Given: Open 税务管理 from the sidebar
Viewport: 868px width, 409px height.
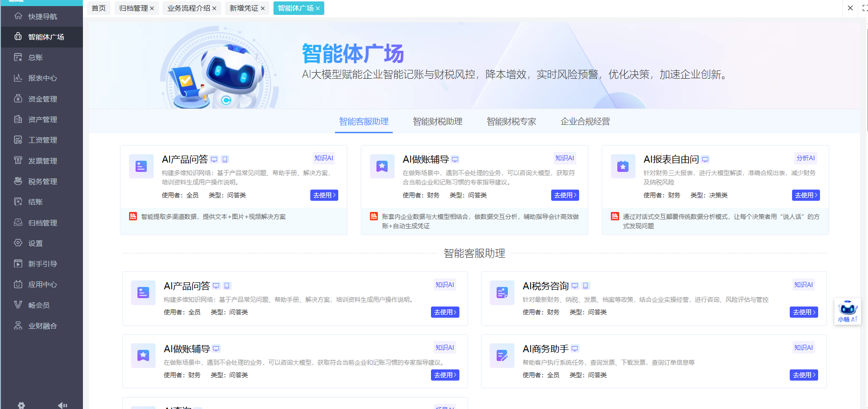Looking at the screenshot, I should (42, 181).
